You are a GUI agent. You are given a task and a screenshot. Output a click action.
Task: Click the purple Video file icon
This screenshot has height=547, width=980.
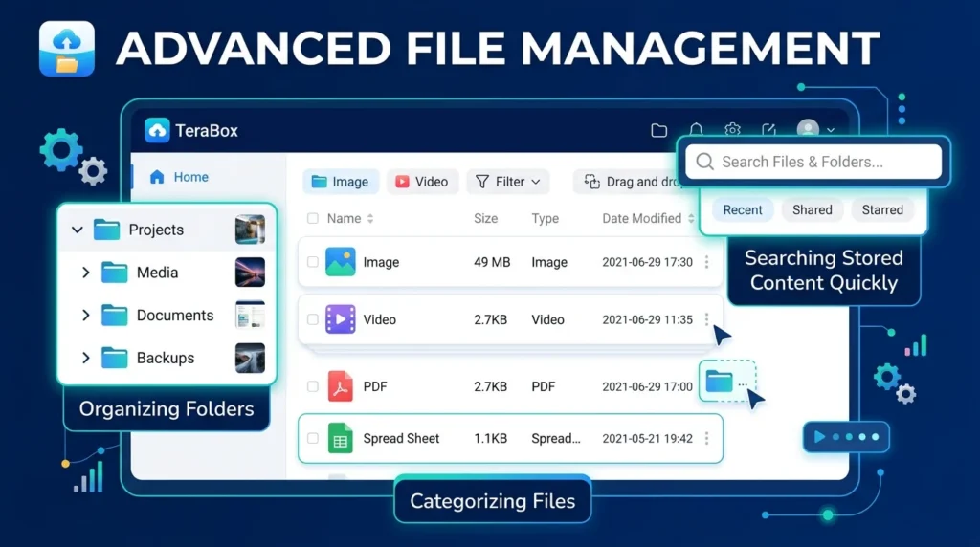(x=341, y=319)
